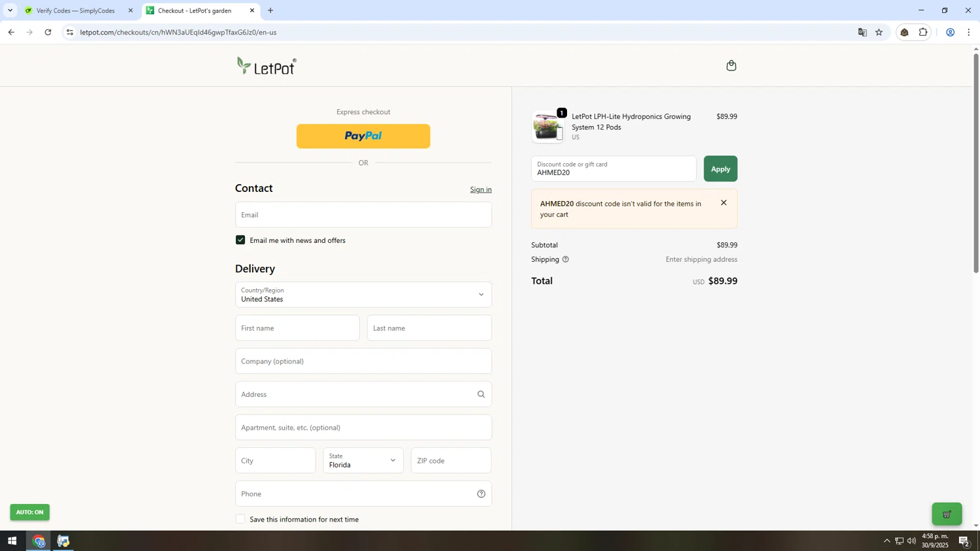
Task: Click the second pinned taskbar app icon
Action: [63, 541]
